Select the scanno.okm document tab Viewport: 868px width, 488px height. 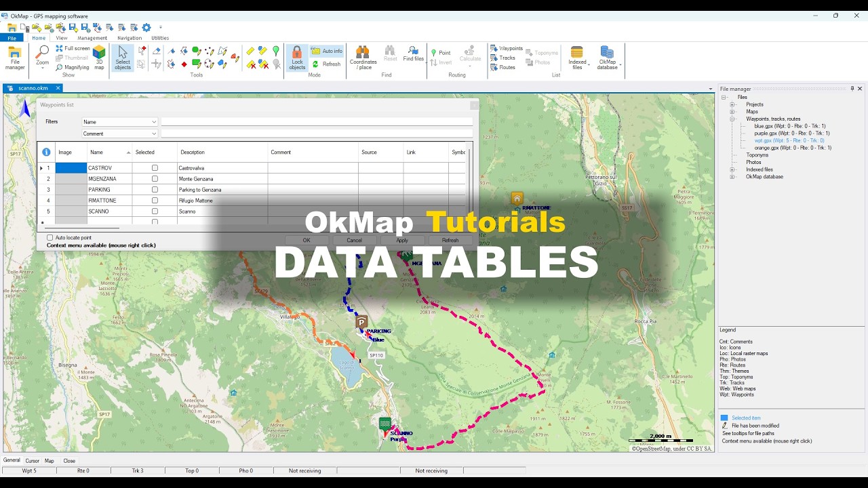coord(33,88)
